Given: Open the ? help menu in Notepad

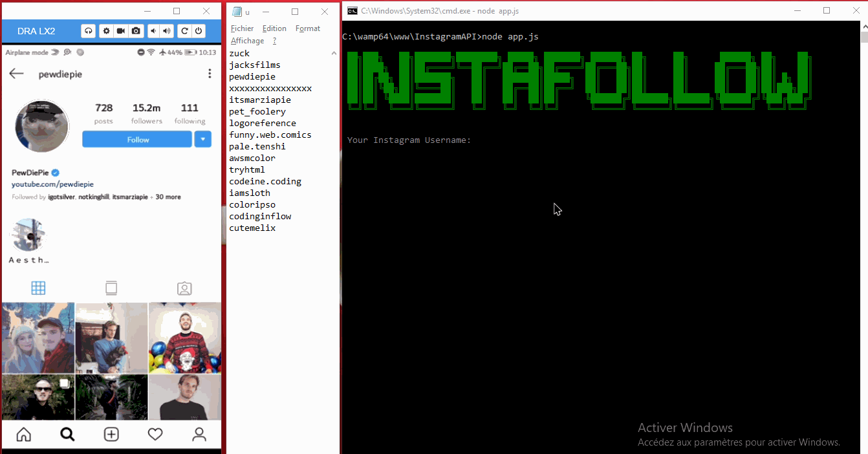Looking at the screenshot, I should pos(274,41).
